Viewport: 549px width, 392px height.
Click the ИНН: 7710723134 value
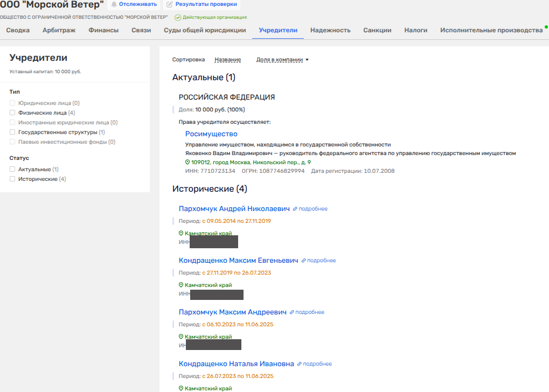[210, 171]
